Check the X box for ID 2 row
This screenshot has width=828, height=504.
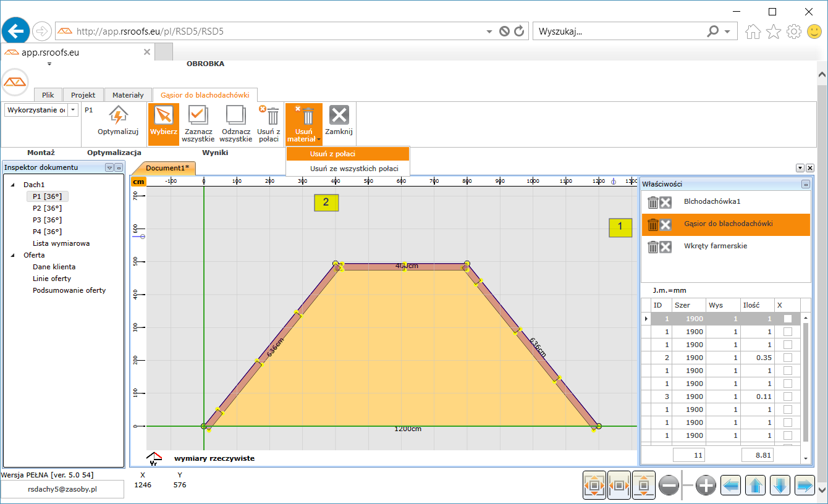pos(787,358)
